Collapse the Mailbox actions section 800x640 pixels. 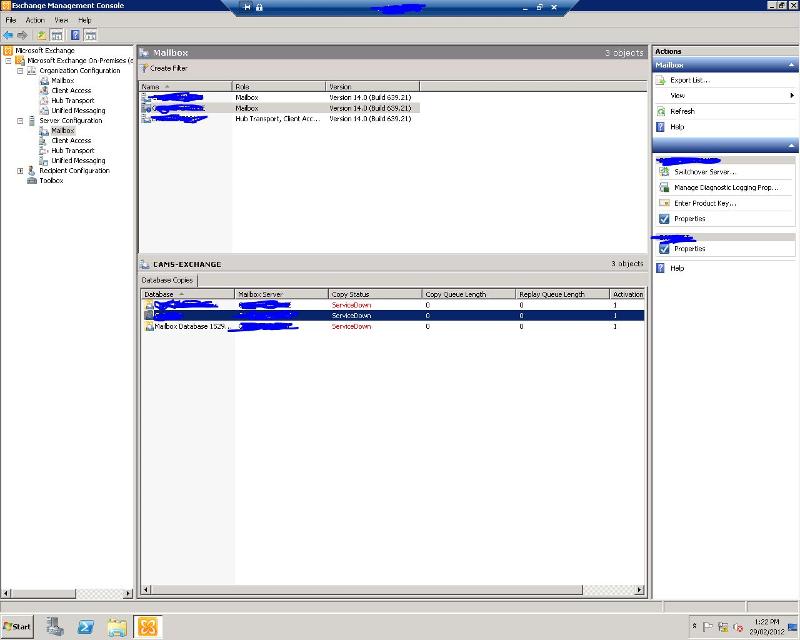tap(791, 65)
